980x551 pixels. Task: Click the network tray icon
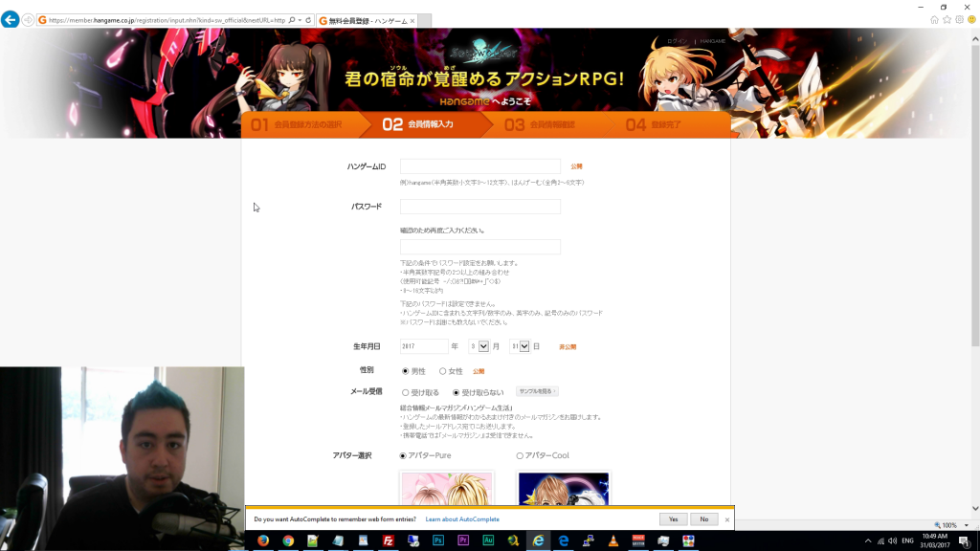pyautogui.click(x=880, y=541)
